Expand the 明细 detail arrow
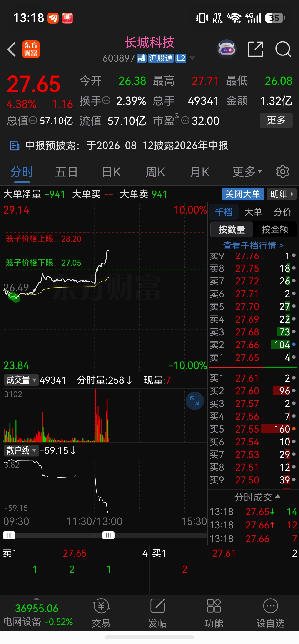299x644 pixels. (282, 194)
